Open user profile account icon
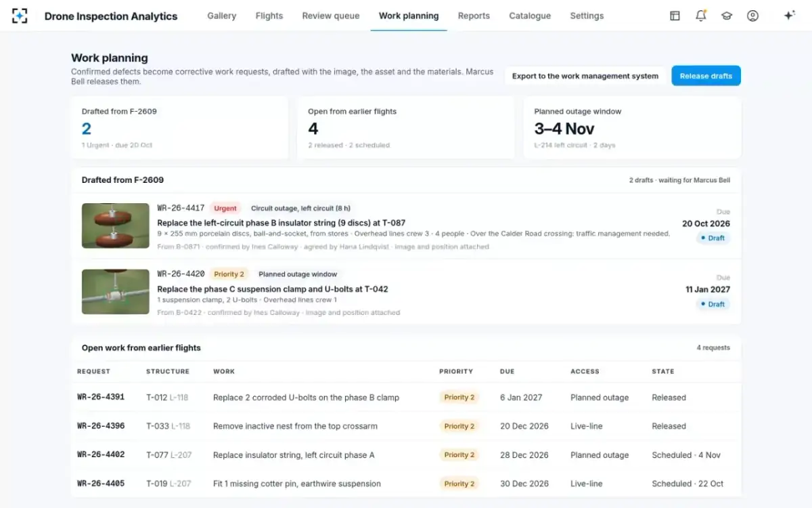 point(752,16)
